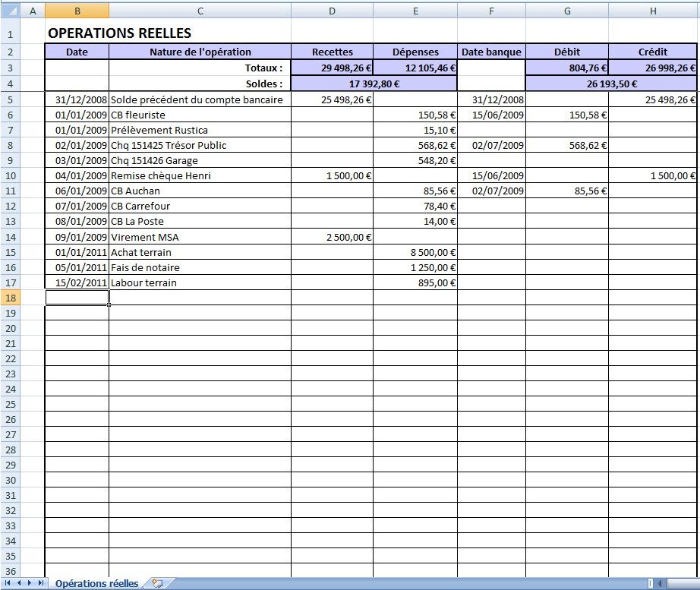Click the CB fleuriste cell
This screenshot has height=590, width=700.
(200, 115)
